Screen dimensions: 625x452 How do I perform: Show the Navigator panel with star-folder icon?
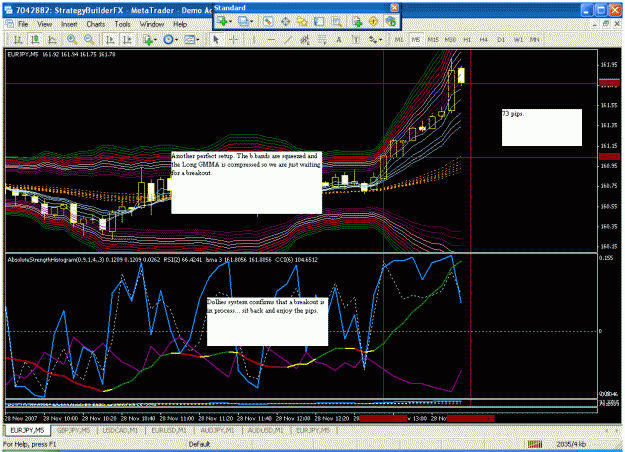(x=302, y=22)
